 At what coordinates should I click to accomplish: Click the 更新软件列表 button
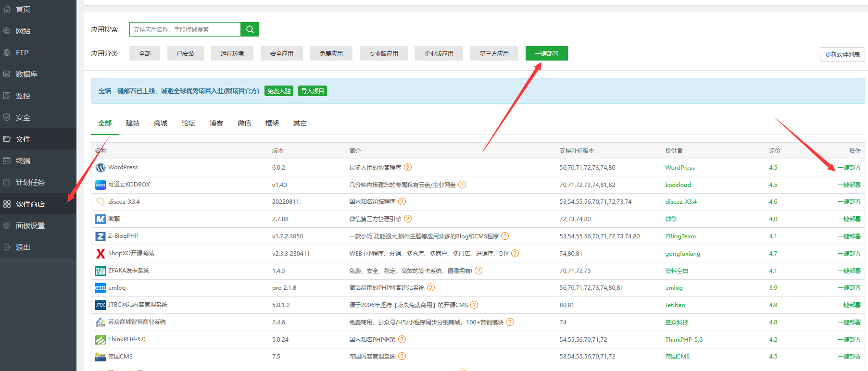coord(843,54)
